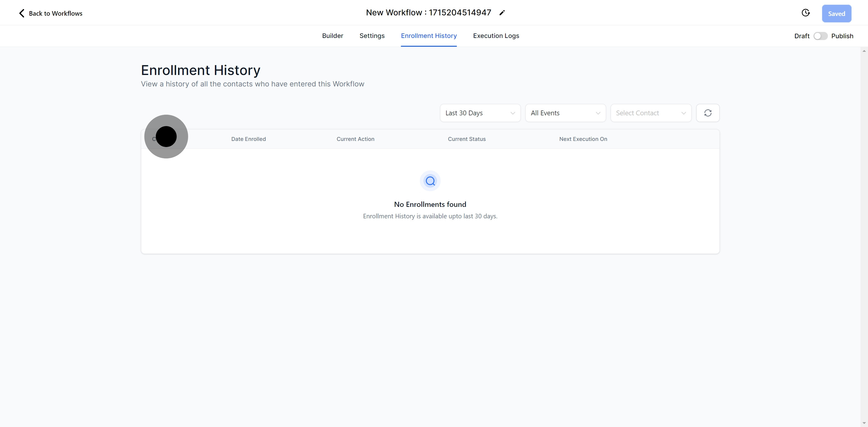The width and height of the screenshot is (868, 427).
Task: Click the Back to Workflows link
Action: [55, 14]
